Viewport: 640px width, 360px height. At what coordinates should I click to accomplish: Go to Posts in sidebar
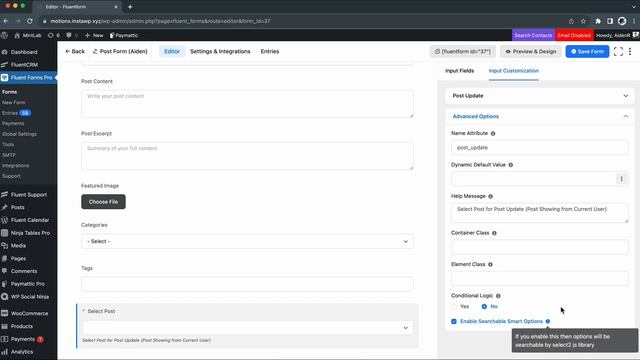18,207
